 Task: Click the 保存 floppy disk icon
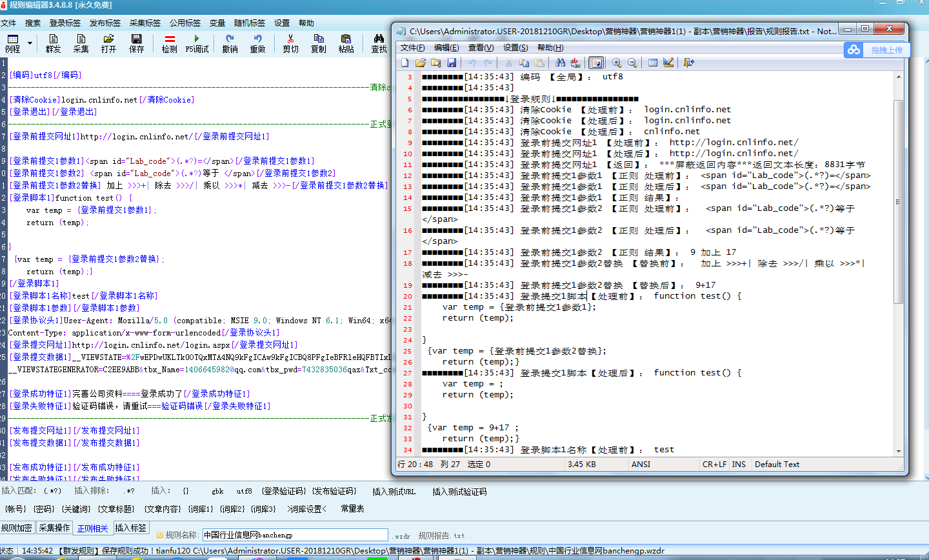pyautogui.click(x=136, y=39)
